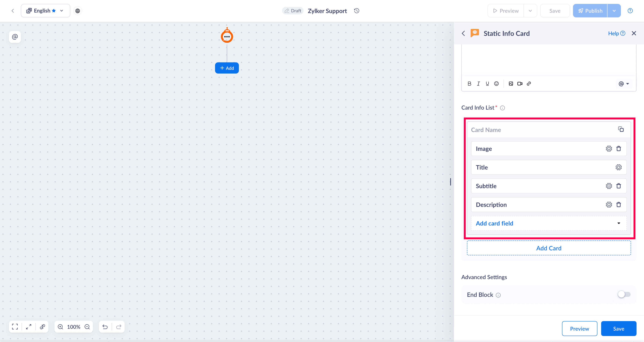Viewport: 644px width, 342px height.
Task: Open settings gear for Image field
Action: point(609,149)
